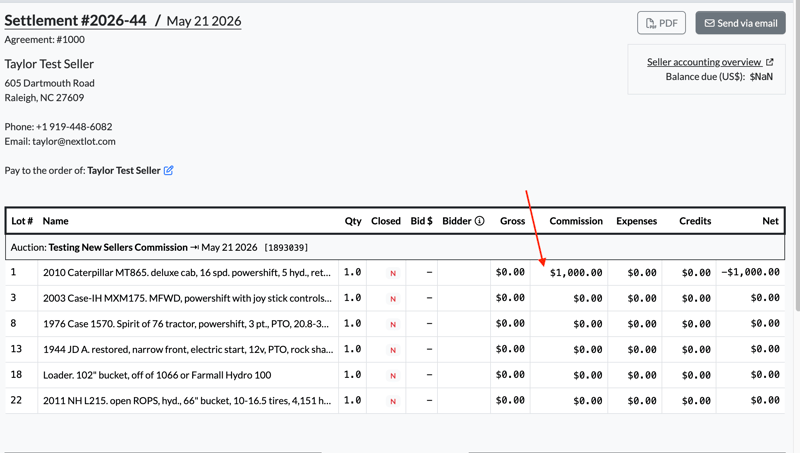Click the Commission column header
The image size is (800, 453).
pos(576,221)
